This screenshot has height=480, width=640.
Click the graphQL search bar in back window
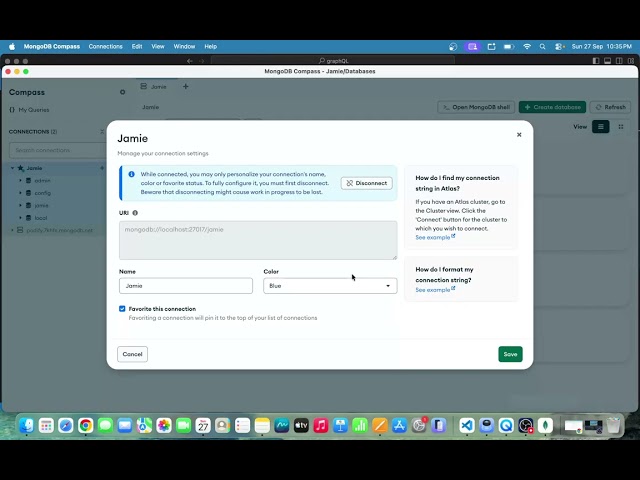(x=333, y=61)
